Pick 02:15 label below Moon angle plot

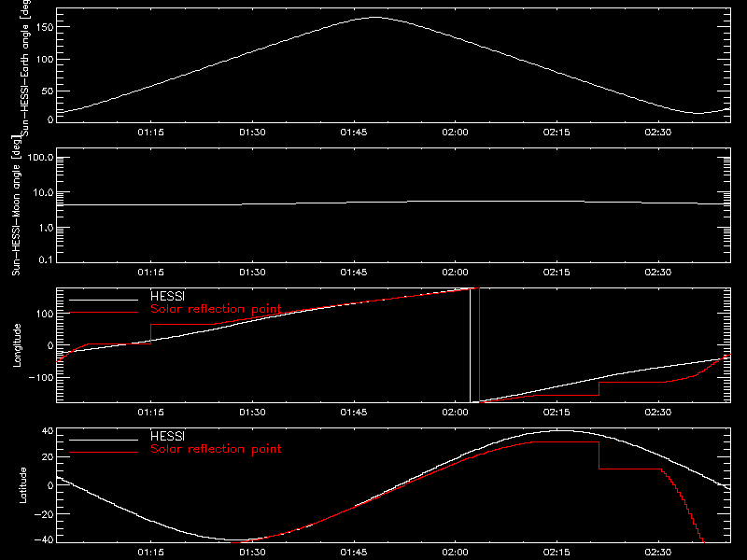click(557, 273)
